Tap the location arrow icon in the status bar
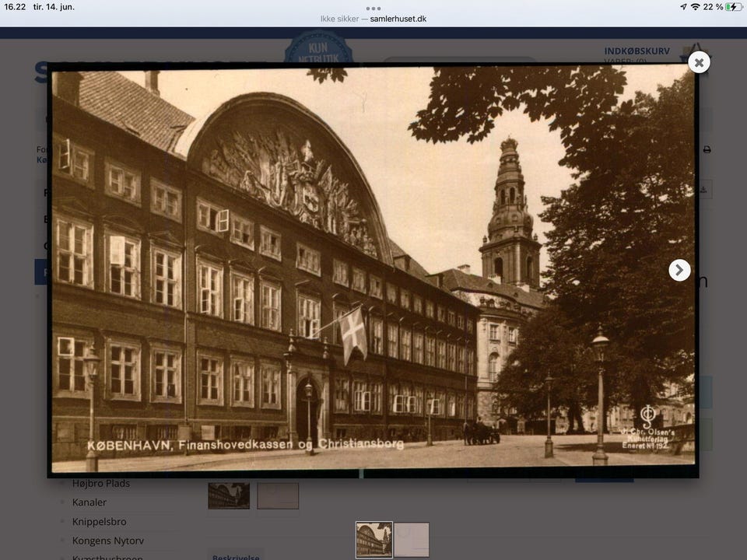The image size is (747, 560). pyautogui.click(x=685, y=9)
